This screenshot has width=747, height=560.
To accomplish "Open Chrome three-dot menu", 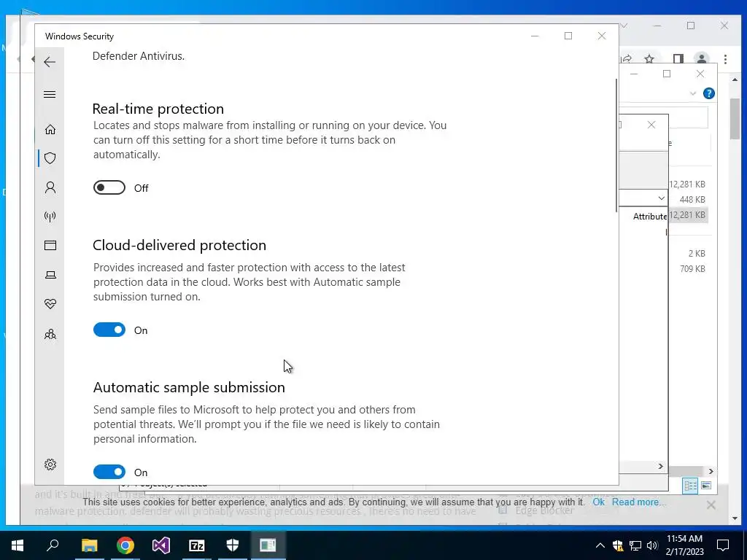I will click(x=725, y=59).
